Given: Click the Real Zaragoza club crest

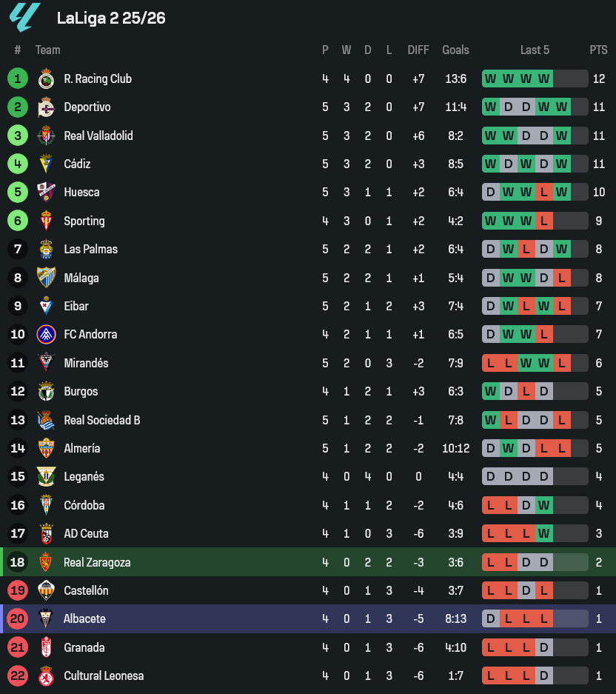Looking at the screenshot, I should [x=46, y=562].
